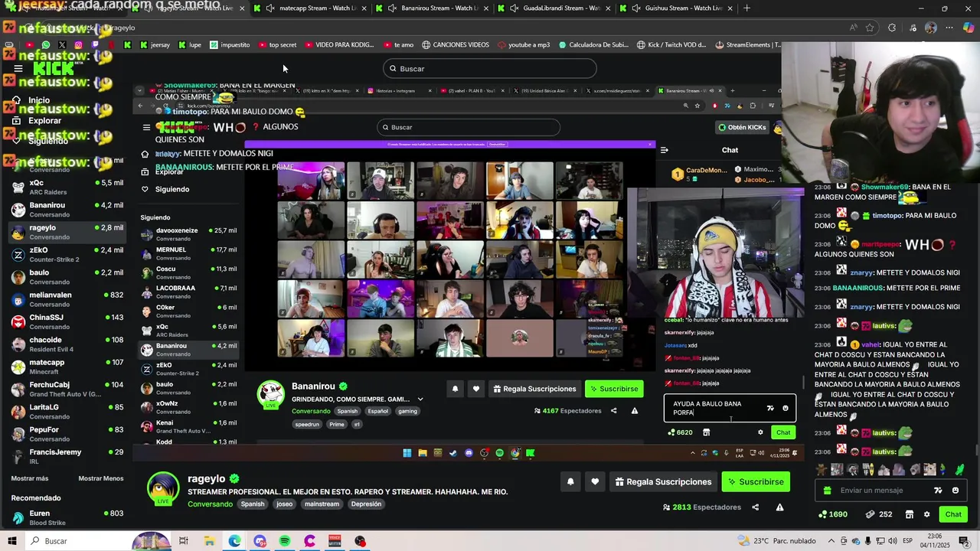This screenshot has height=551, width=980.
Task: Click heart follow icon for rageylo
Action: tap(595, 481)
